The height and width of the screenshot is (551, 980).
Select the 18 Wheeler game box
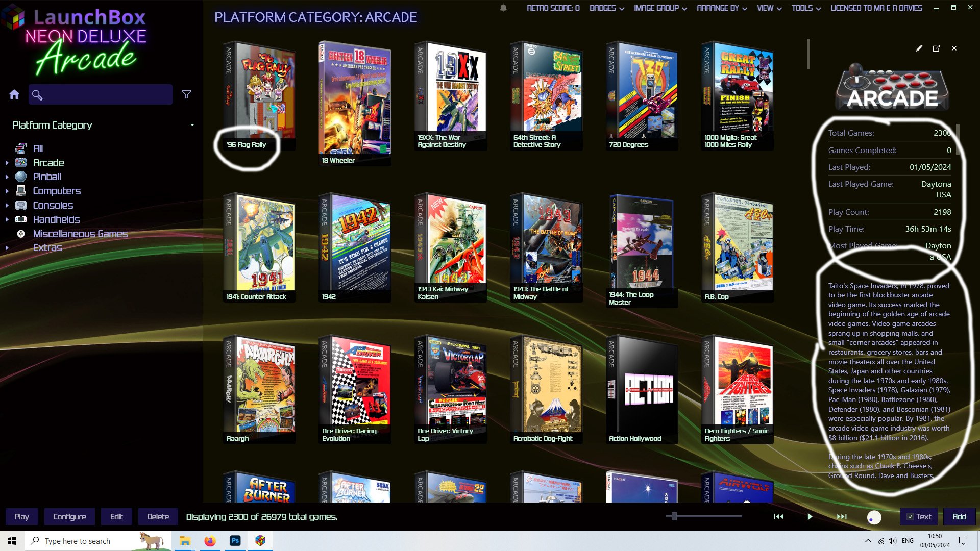click(x=355, y=104)
